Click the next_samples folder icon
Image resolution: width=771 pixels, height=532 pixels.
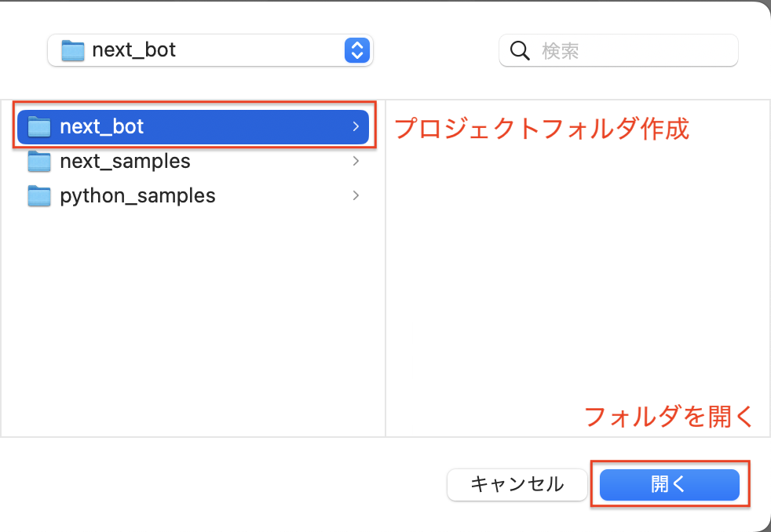39,161
